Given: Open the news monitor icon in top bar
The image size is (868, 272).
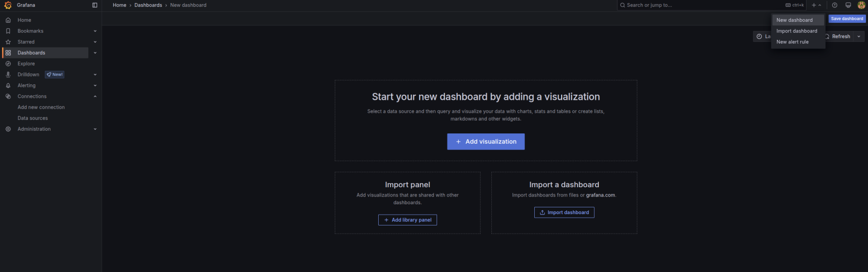Looking at the screenshot, I should click(x=848, y=5).
